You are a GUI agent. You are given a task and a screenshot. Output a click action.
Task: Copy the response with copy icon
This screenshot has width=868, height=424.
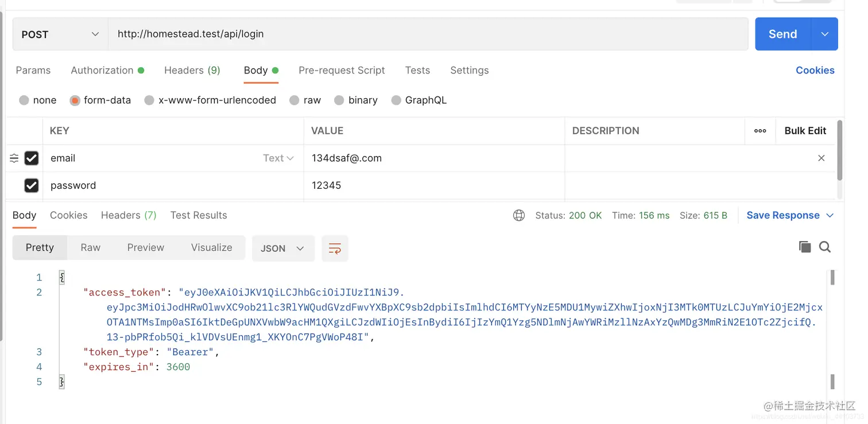(805, 247)
